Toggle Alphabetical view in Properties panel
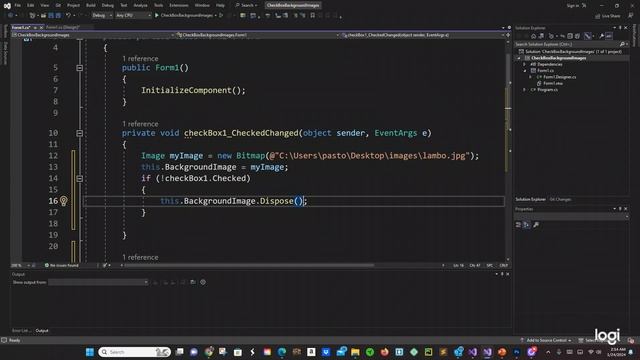The image size is (640, 360). click(526, 225)
